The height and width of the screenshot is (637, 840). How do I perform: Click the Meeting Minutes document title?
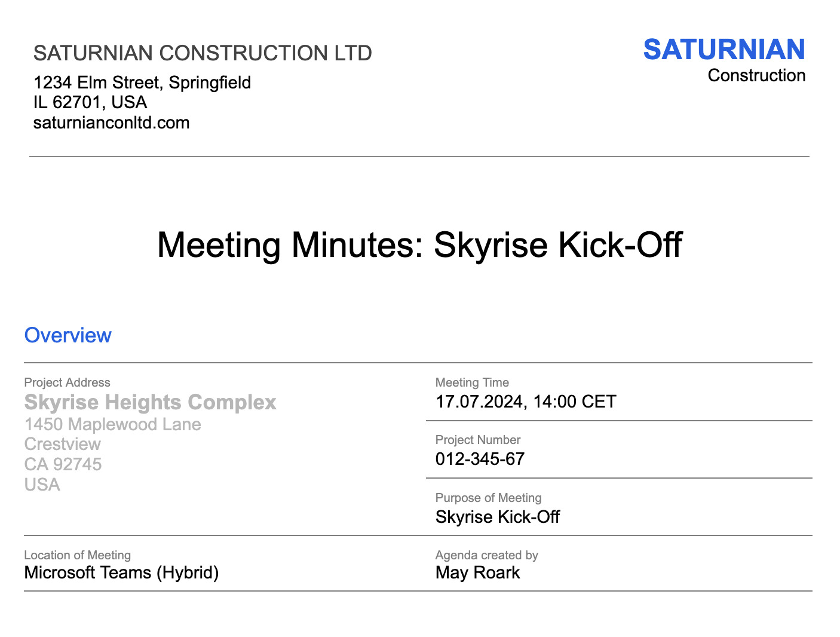(419, 245)
